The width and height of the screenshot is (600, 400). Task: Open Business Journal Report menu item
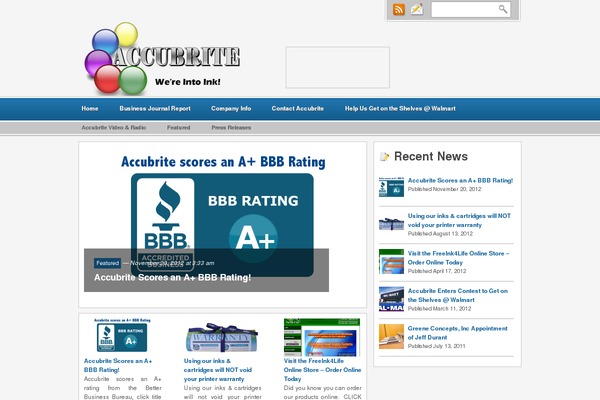[x=155, y=109]
